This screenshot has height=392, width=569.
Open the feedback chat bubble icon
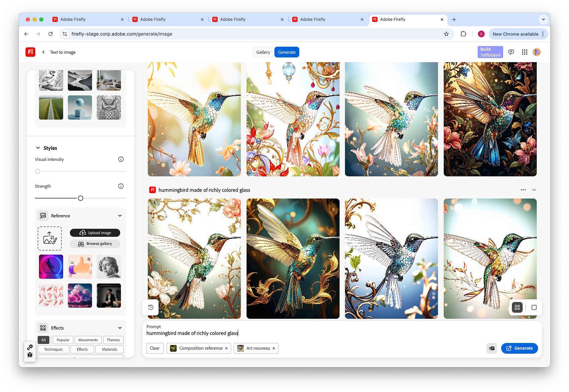(x=511, y=52)
